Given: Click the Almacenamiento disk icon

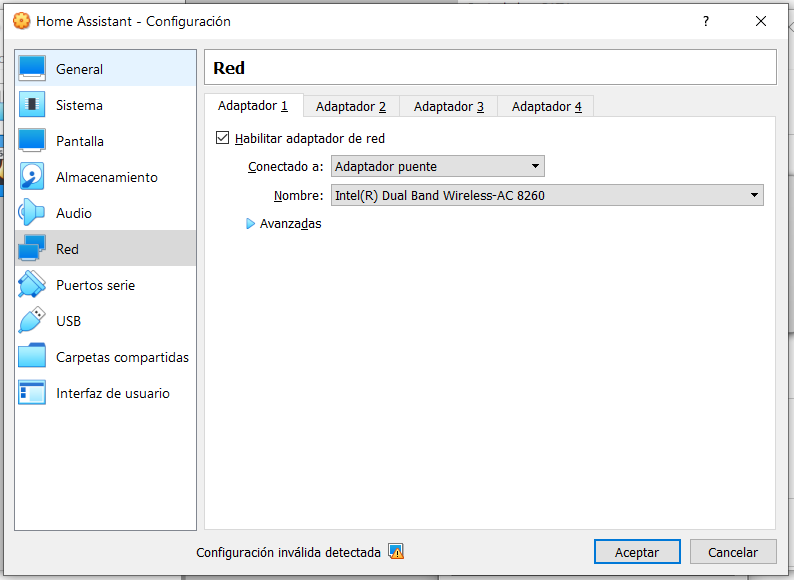Looking at the screenshot, I should pyautogui.click(x=32, y=177).
